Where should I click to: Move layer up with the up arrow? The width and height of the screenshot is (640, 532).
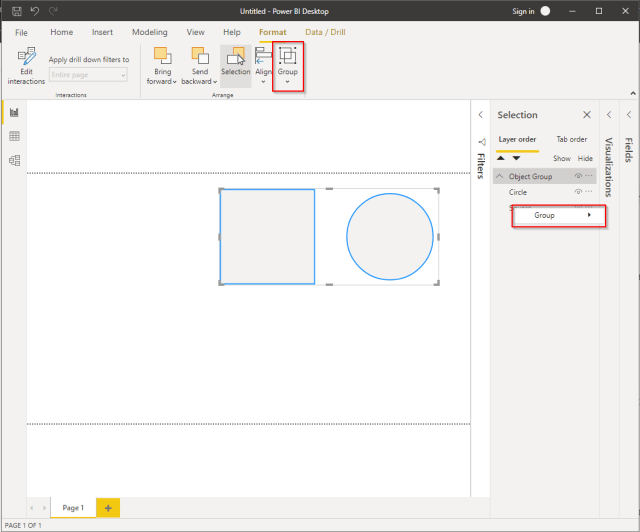point(501,158)
